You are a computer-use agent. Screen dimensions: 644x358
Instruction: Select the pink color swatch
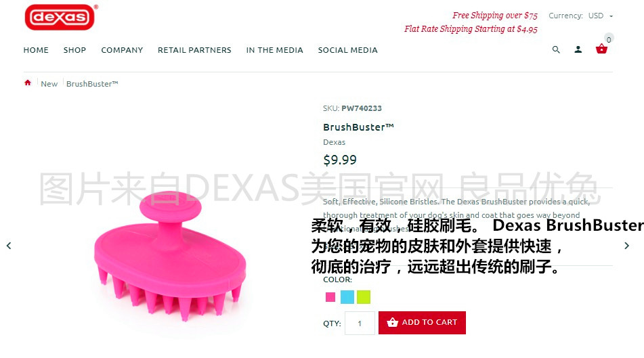pos(330,297)
